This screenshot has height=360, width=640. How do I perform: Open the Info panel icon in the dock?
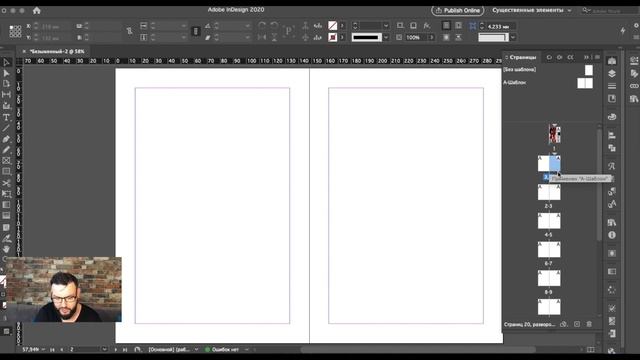coord(612,235)
